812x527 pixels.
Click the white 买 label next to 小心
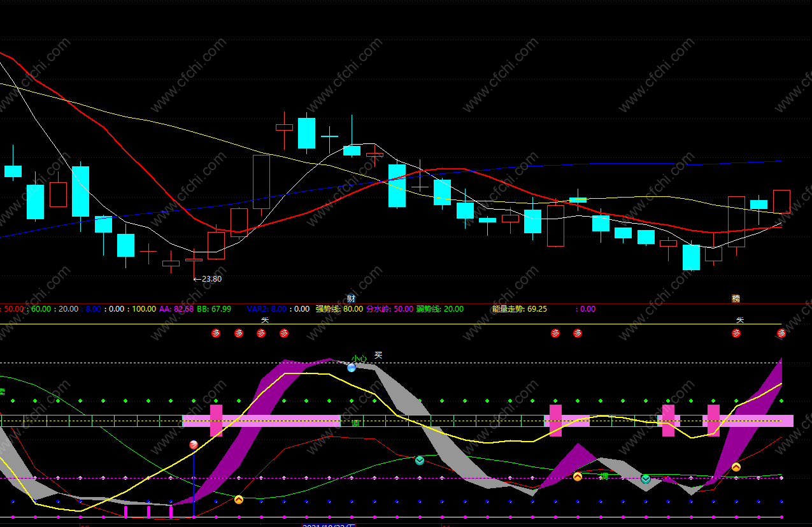[378, 355]
